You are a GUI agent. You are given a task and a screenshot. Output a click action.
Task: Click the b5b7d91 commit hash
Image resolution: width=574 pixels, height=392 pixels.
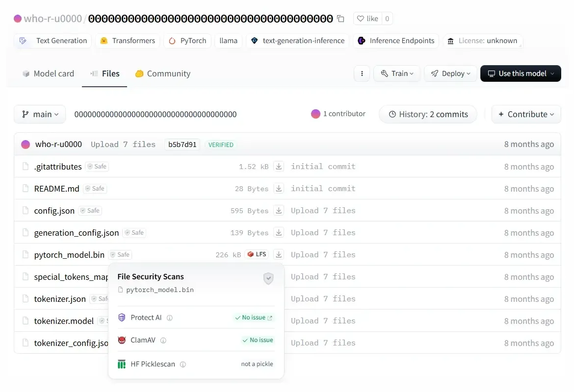tap(182, 145)
